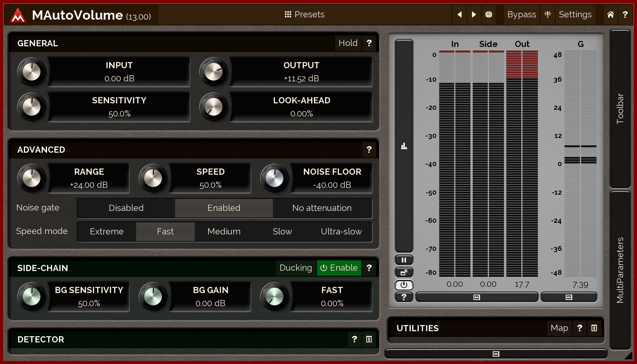Click the previous preset arrow
The height and width of the screenshot is (364, 637).
[459, 15]
